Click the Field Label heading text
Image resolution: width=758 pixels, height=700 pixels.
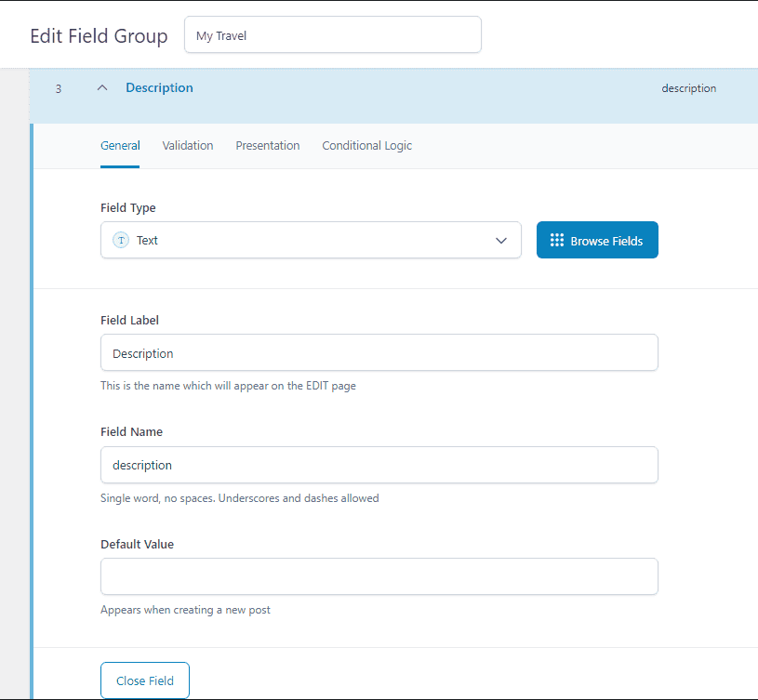[x=129, y=321]
